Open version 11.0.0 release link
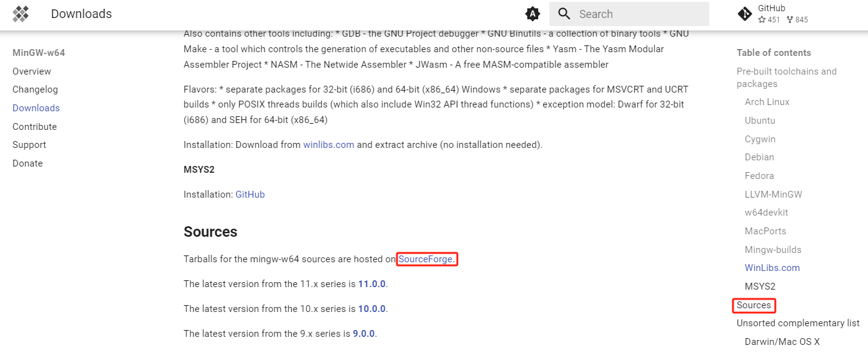 click(x=372, y=284)
